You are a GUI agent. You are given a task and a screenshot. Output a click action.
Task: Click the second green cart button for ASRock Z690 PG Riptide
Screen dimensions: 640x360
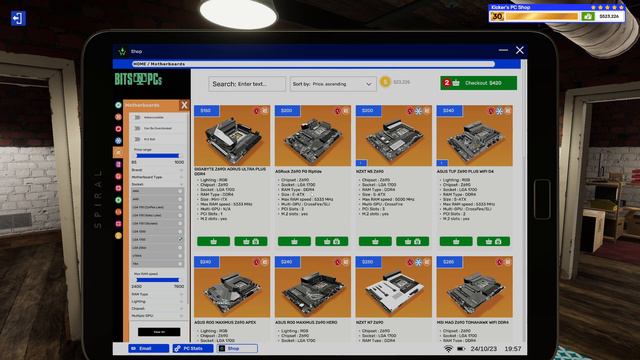(331, 242)
